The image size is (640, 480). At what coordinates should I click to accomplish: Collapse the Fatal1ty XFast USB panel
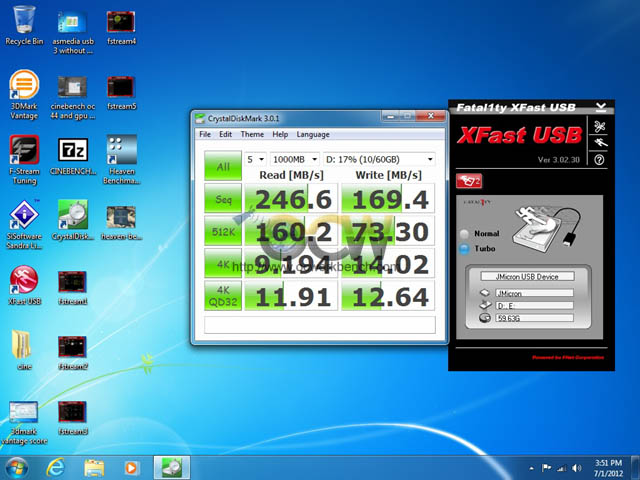coord(600,107)
